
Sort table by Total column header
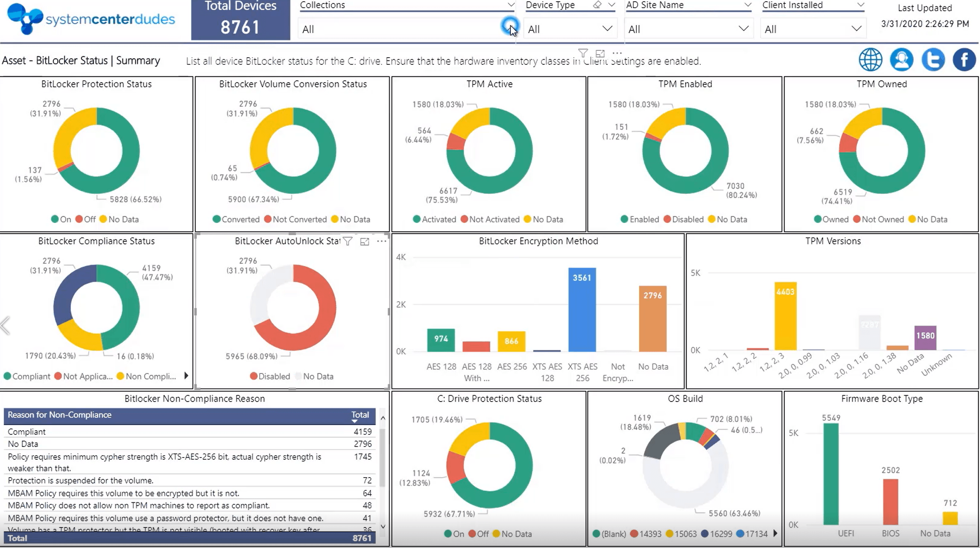[x=360, y=415]
